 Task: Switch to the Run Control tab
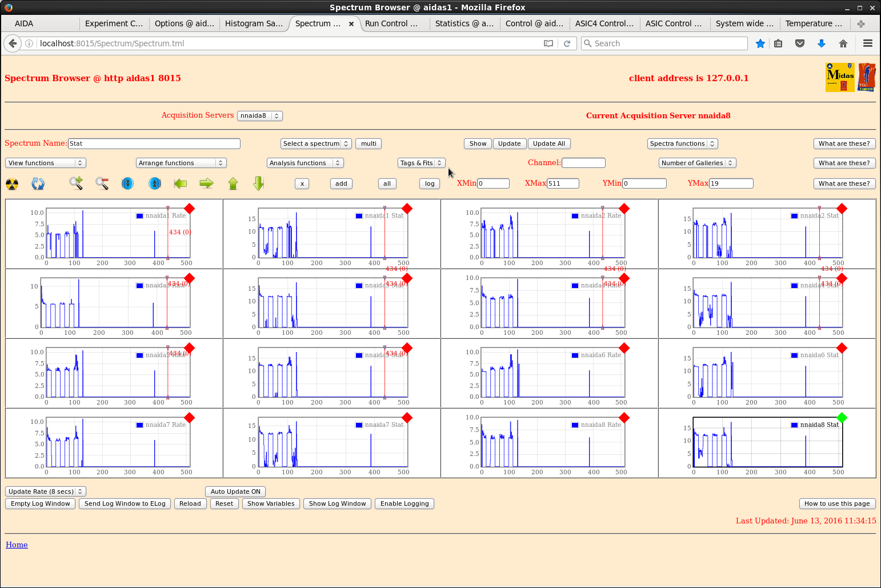click(x=391, y=23)
